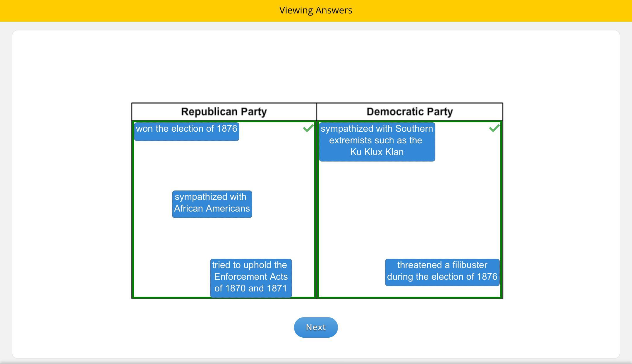Click the Republican Party column header
The height and width of the screenshot is (364, 632).
click(x=224, y=111)
